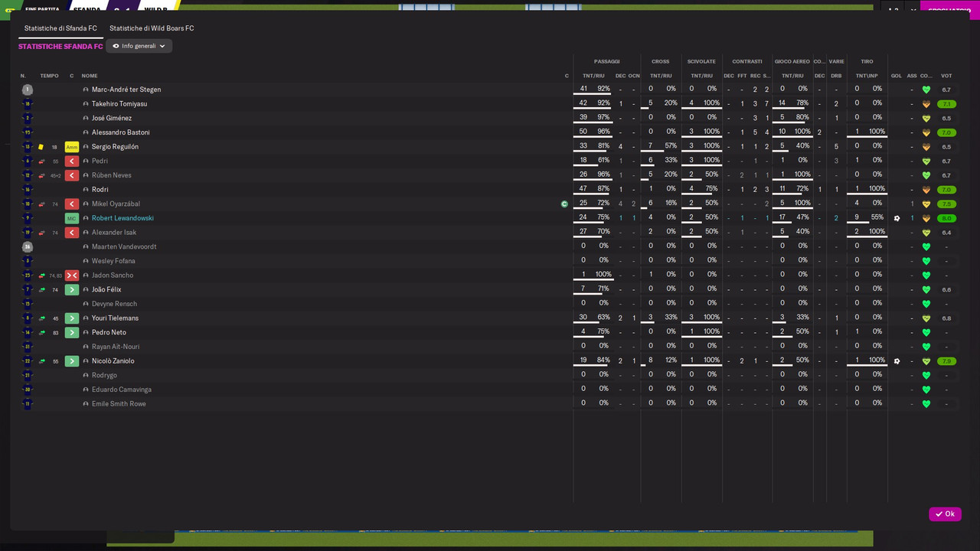Click the yellow card icon beside Sergio Reguilón
980x551 pixels.
[x=41, y=147]
